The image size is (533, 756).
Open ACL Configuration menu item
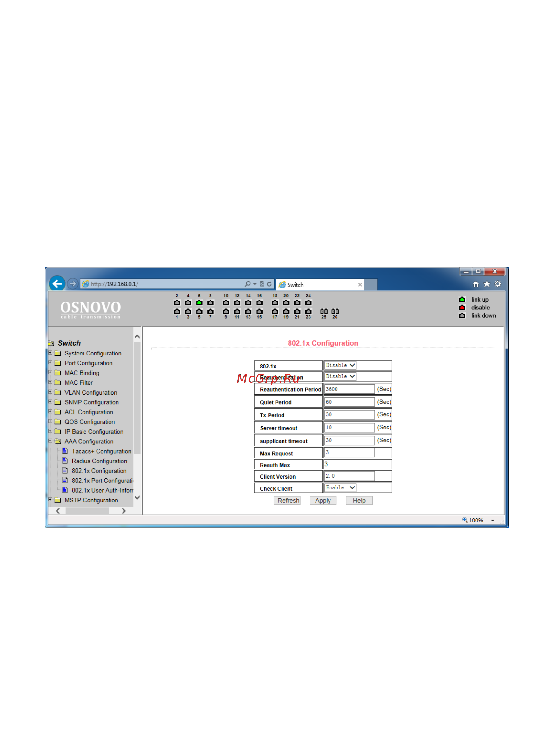(x=89, y=412)
